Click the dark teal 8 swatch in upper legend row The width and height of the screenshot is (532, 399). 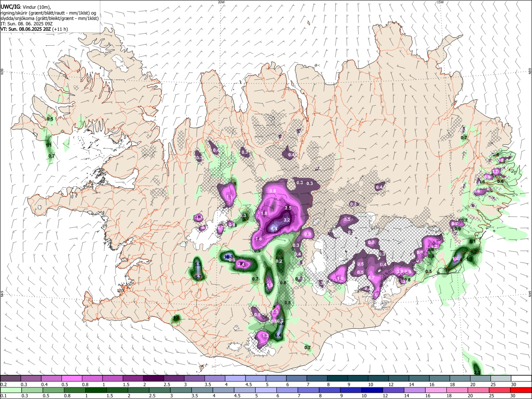(x=337, y=378)
